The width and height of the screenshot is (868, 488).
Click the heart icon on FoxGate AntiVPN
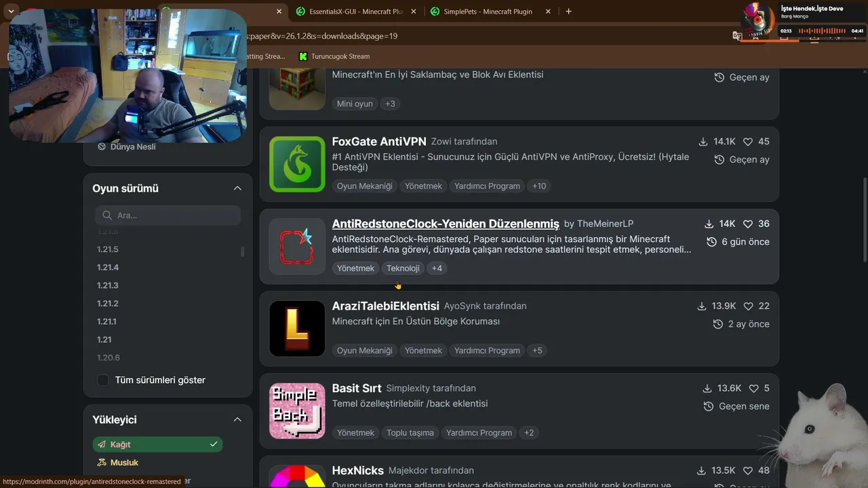click(x=748, y=142)
